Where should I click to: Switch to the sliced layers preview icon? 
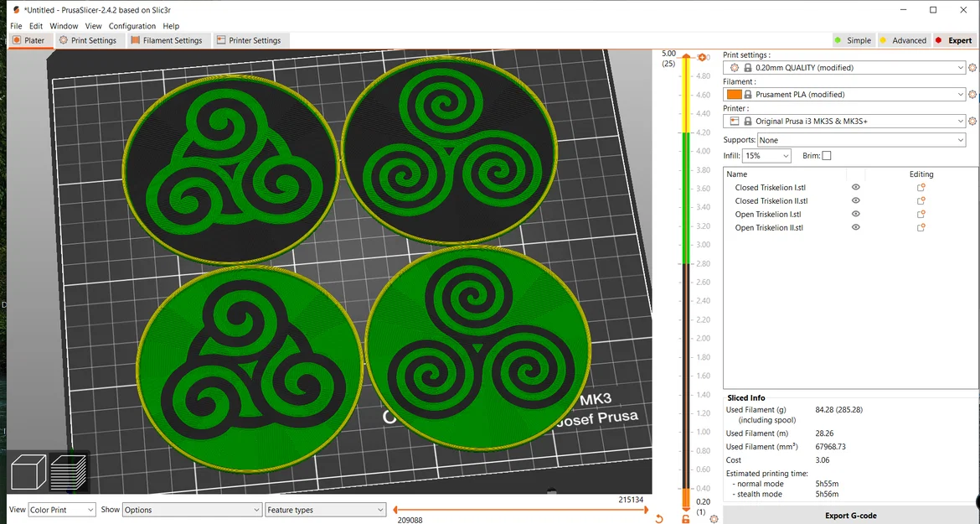click(68, 471)
